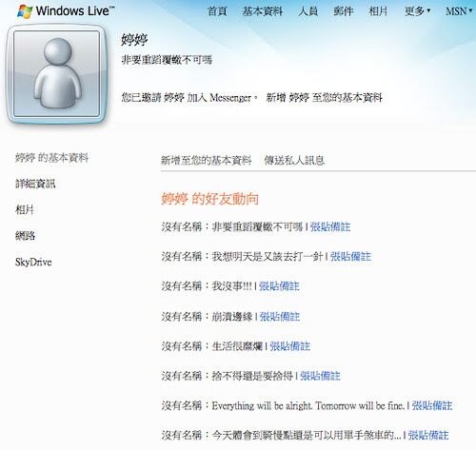The height and width of the screenshot is (450, 476).
Task: Click 張貼備註 beside 今天體會到騎慢點
Action: tap(428, 435)
